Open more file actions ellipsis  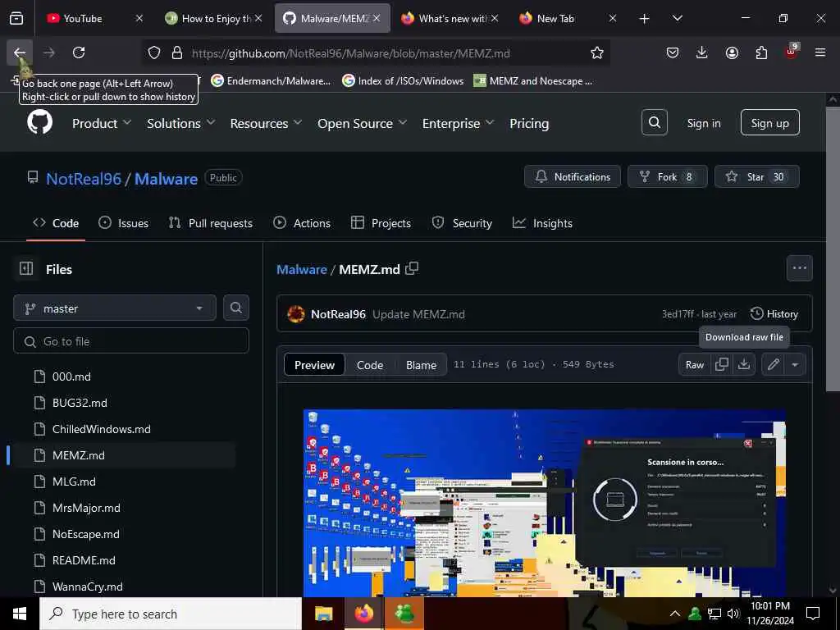point(799,268)
